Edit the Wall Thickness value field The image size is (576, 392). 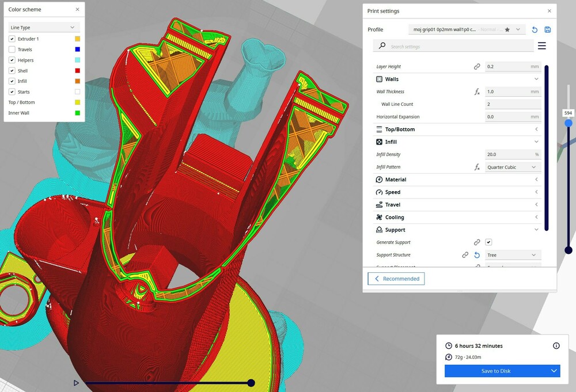(x=513, y=92)
